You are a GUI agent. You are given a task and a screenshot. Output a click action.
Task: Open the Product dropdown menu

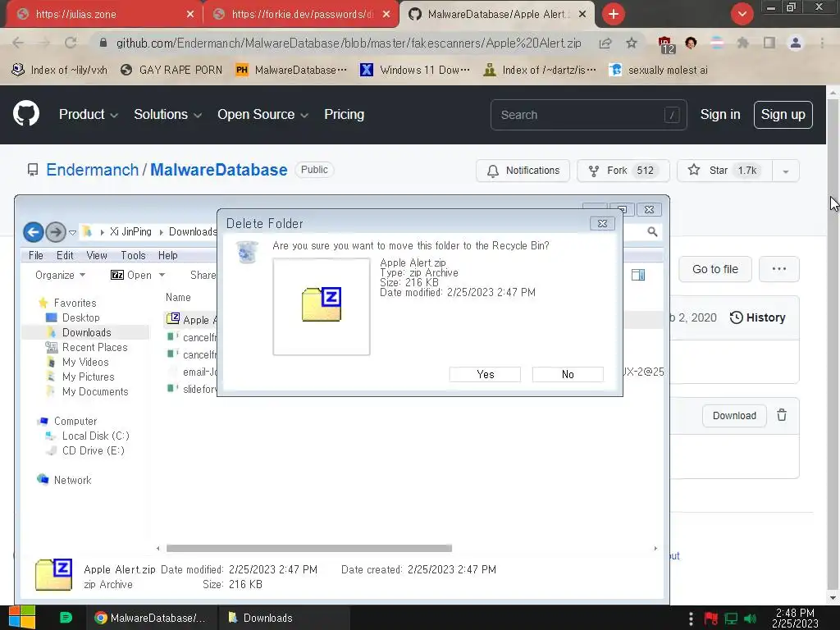89,114
